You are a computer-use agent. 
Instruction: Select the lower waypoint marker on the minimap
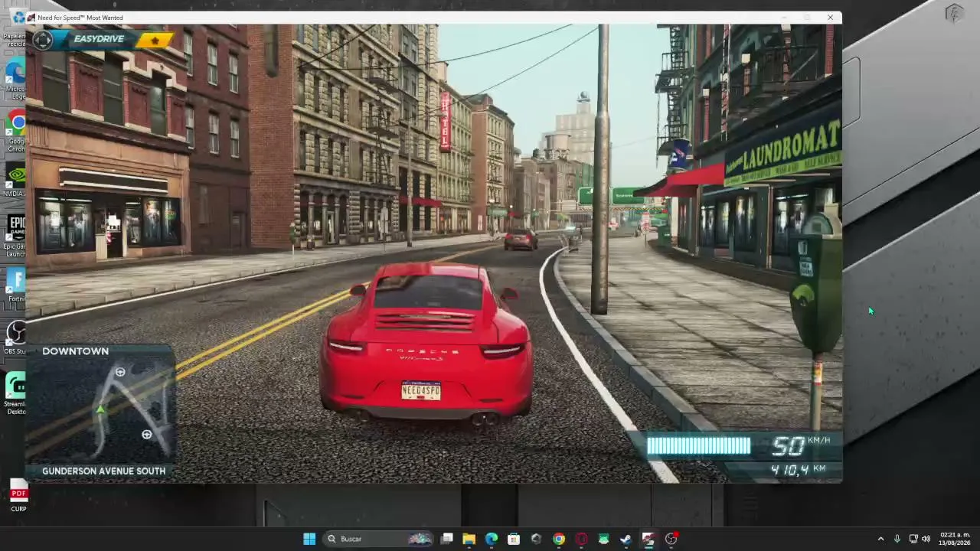146,435
